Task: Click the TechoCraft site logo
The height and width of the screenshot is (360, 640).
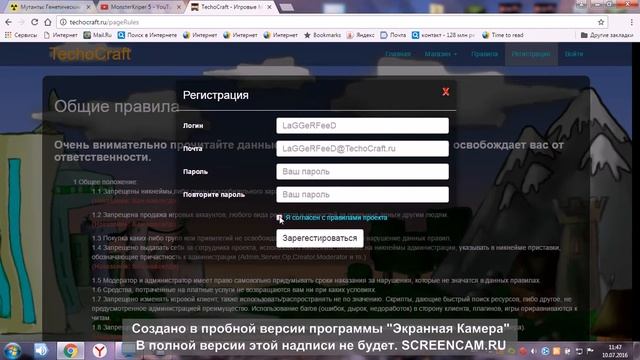Action: pos(90,54)
